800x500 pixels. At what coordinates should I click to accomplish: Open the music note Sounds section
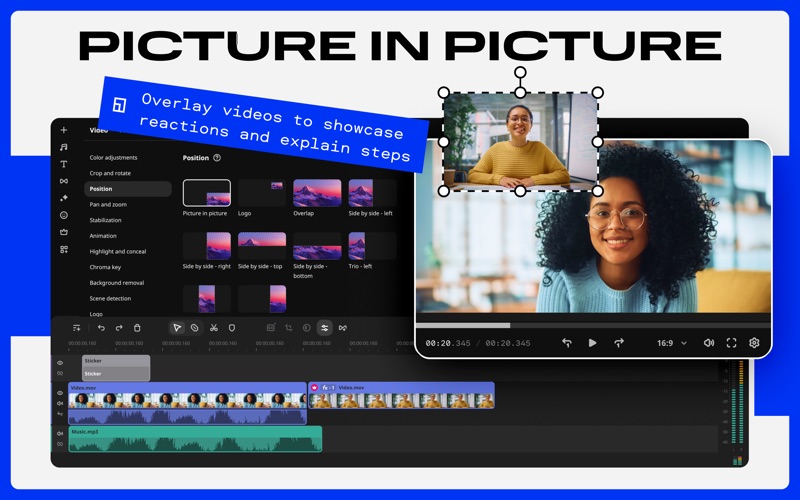[x=64, y=147]
